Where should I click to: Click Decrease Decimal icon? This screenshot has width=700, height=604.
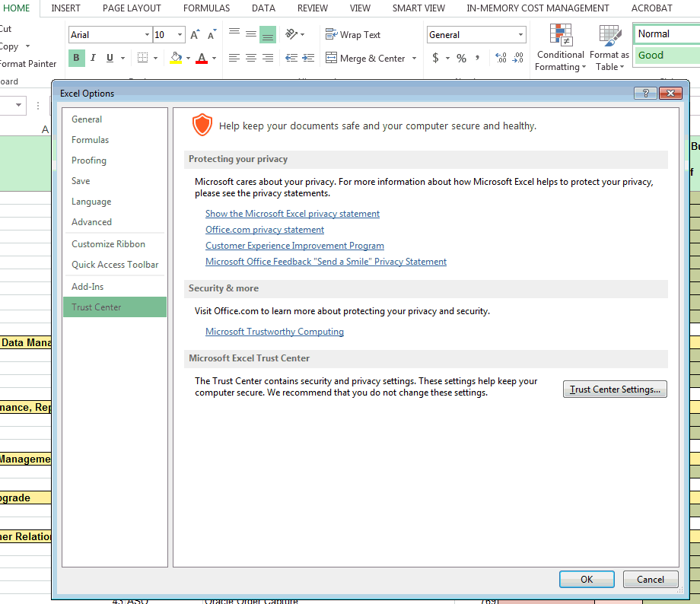(518, 58)
